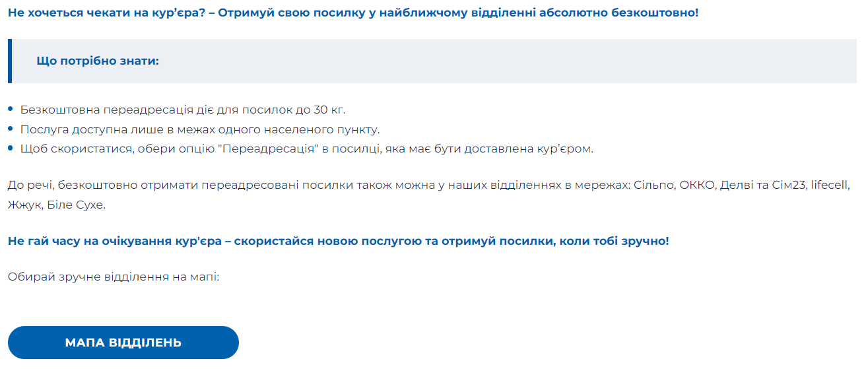Click the bullet dot before 'Щоб скористатися'
This screenshot has height=369, width=868.
pyautogui.click(x=11, y=148)
